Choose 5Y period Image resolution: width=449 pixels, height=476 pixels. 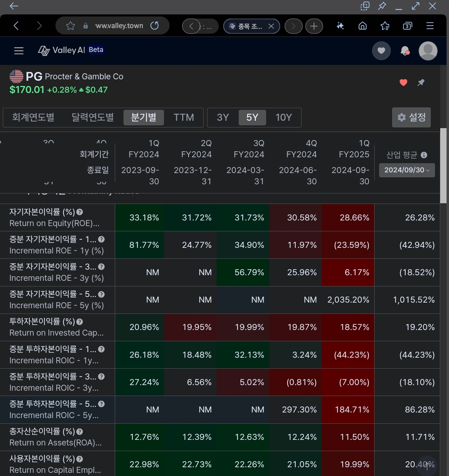[x=252, y=117]
